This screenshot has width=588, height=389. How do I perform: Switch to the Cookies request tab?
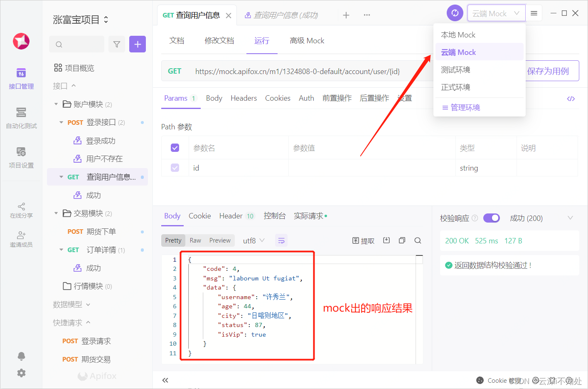(278, 98)
